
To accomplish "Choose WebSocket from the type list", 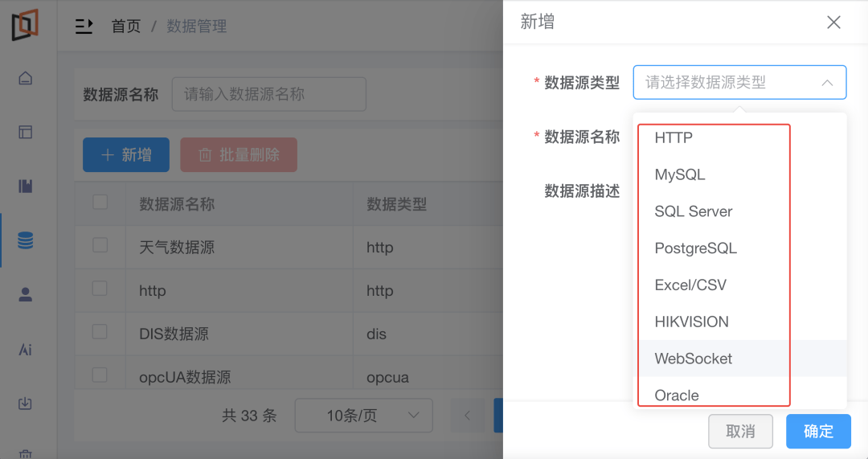I will 739,359.
